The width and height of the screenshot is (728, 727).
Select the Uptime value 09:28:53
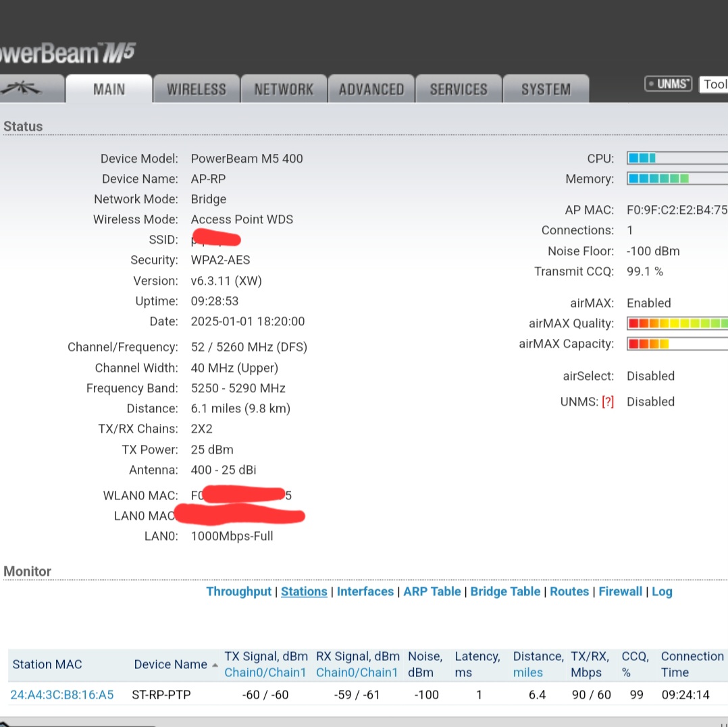(215, 301)
